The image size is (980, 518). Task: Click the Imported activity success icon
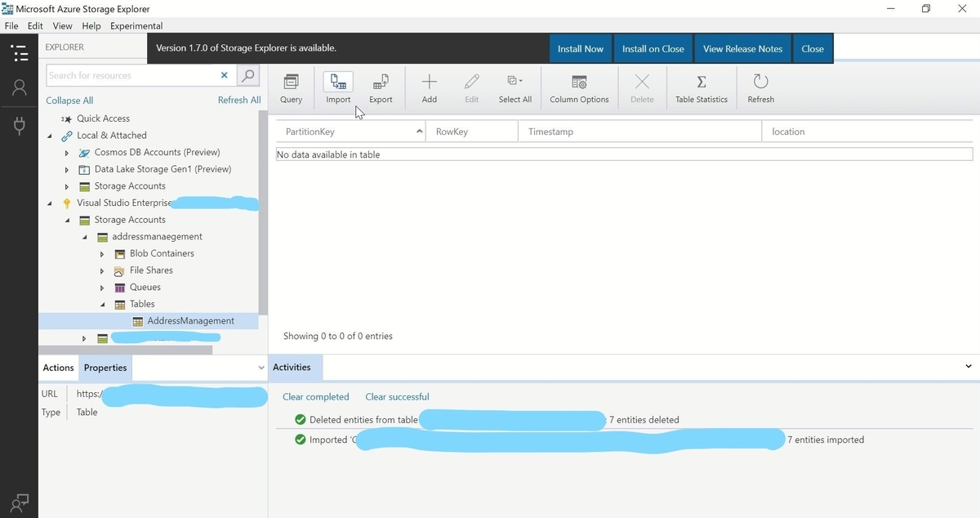coord(300,440)
